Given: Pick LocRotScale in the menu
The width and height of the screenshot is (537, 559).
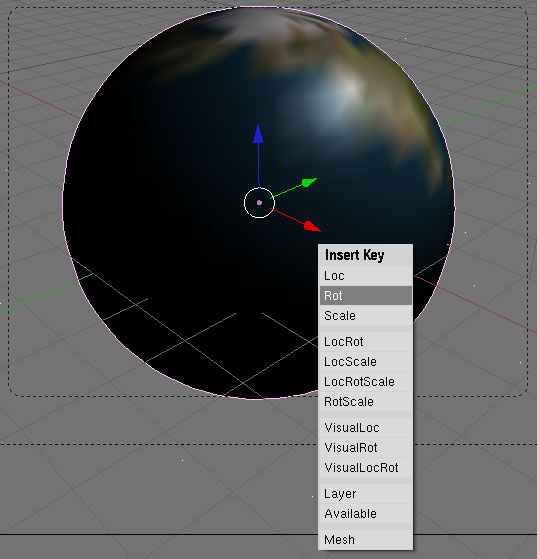Looking at the screenshot, I should [x=366, y=381].
